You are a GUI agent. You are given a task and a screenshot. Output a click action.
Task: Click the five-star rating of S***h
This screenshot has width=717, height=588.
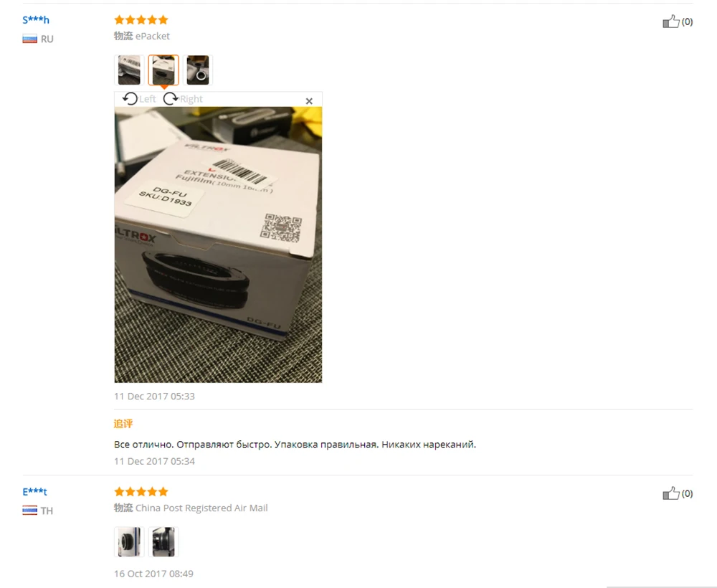141,19
